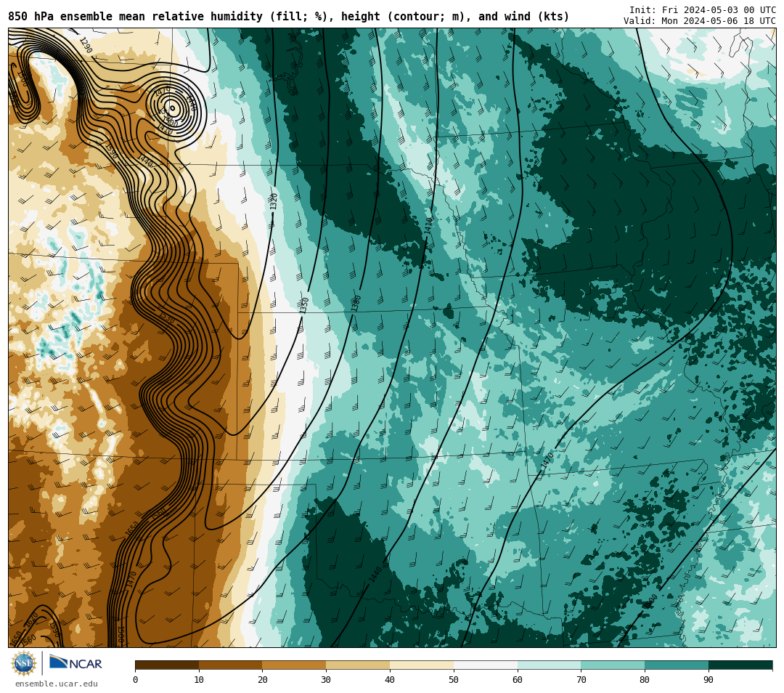
Task: Pick the 90–100% darkest green colorbar segment
Action: point(740,665)
